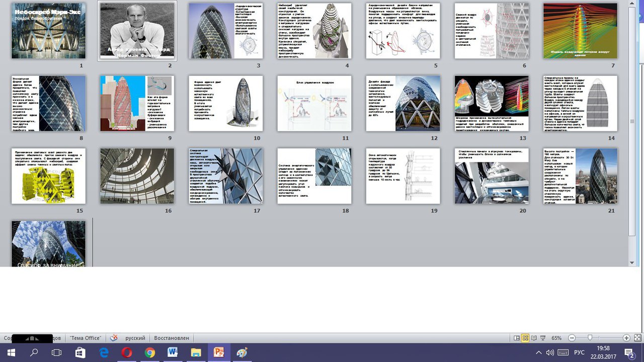This screenshot has width=644, height=362.
Task: Click the 65% zoom level button
Action: point(557,338)
